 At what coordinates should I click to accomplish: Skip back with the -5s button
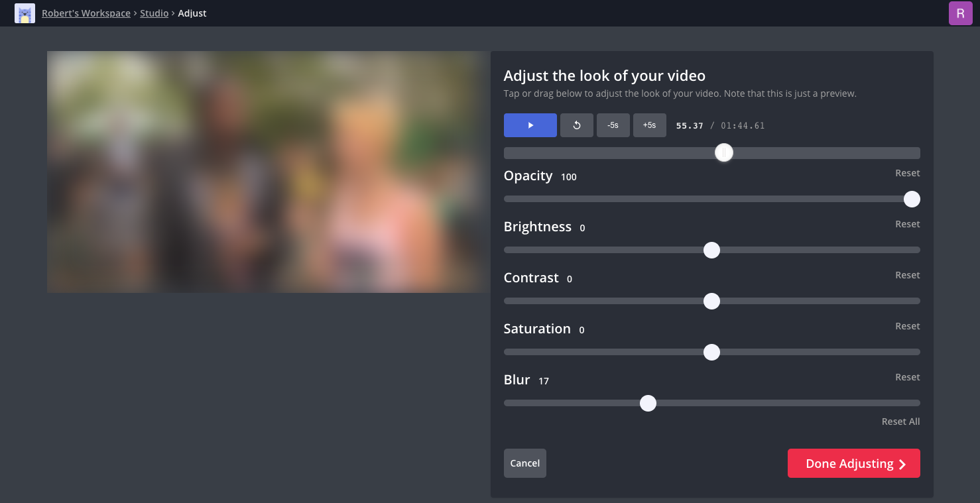pyautogui.click(x=613, y=125)
